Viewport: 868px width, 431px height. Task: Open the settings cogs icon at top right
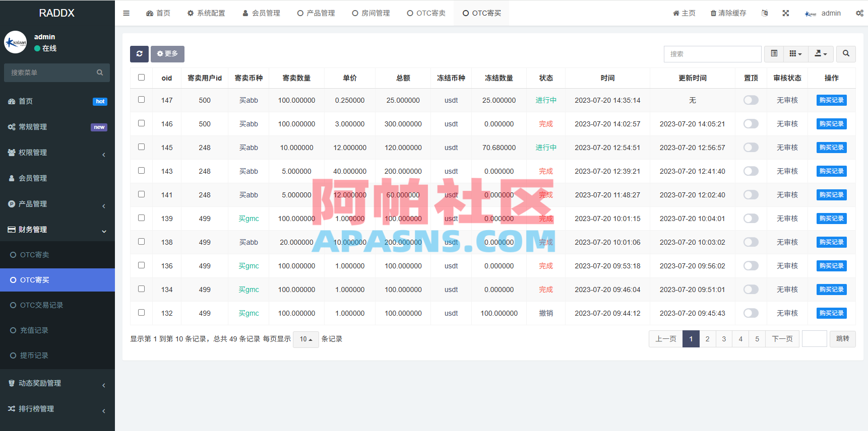pyautogui.click(x=859, y=13)
